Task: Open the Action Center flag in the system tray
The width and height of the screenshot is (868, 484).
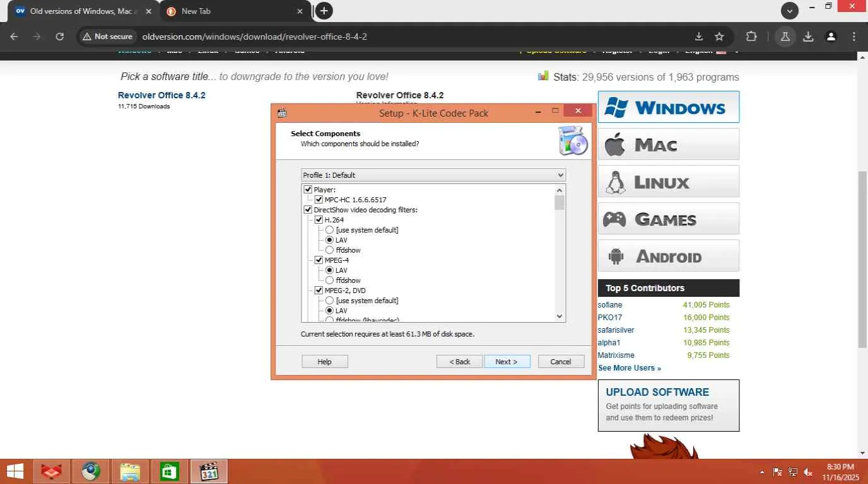Action: (777, 472)
